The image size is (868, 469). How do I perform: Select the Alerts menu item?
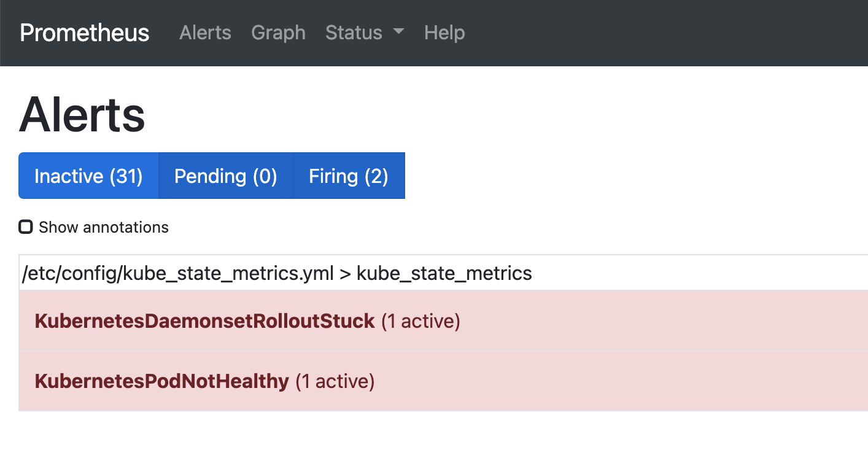205,33
